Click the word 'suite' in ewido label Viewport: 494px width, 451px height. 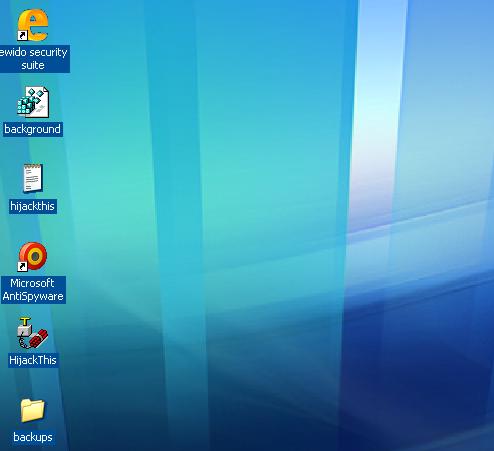coord(33,65)
